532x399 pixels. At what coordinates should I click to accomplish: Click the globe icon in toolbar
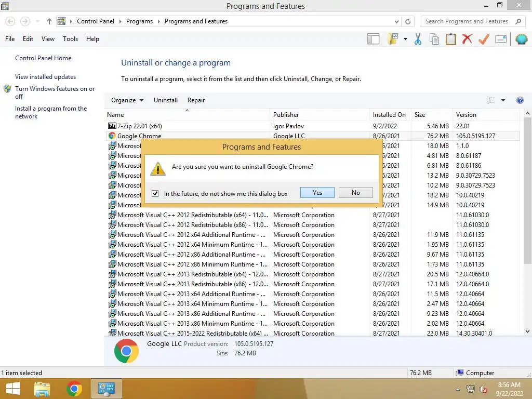521,39
